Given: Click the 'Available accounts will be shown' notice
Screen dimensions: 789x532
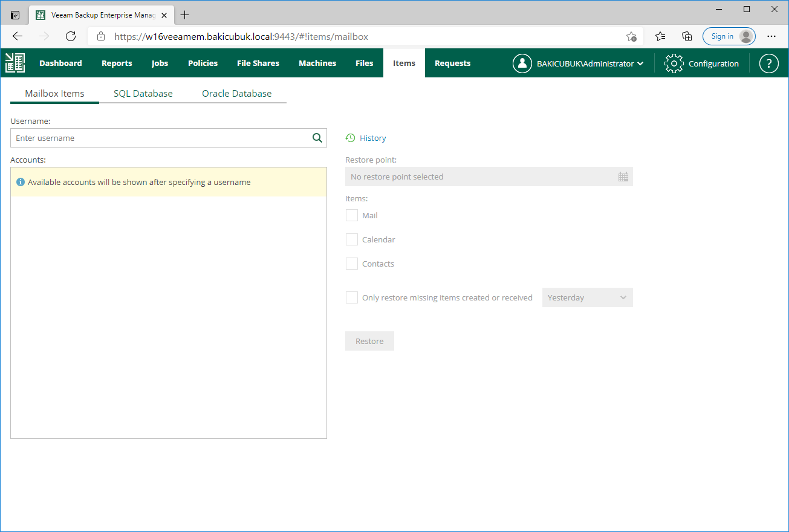Looking at the screenshot, I should (169, 182).
